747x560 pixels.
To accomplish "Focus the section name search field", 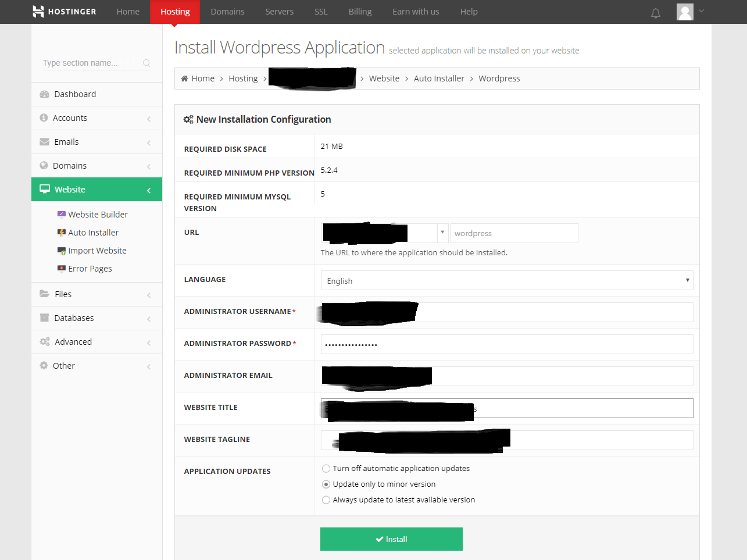I will (x=96, y=63).
